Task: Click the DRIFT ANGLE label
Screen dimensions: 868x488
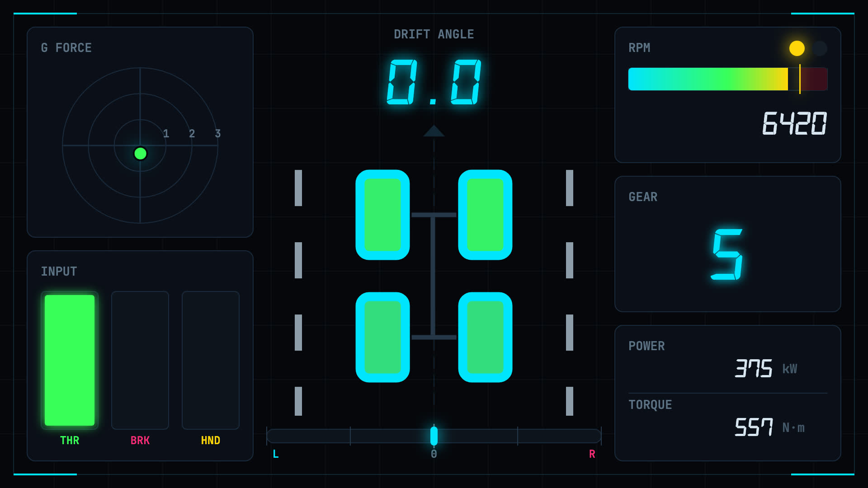Action: coord(434,34)
